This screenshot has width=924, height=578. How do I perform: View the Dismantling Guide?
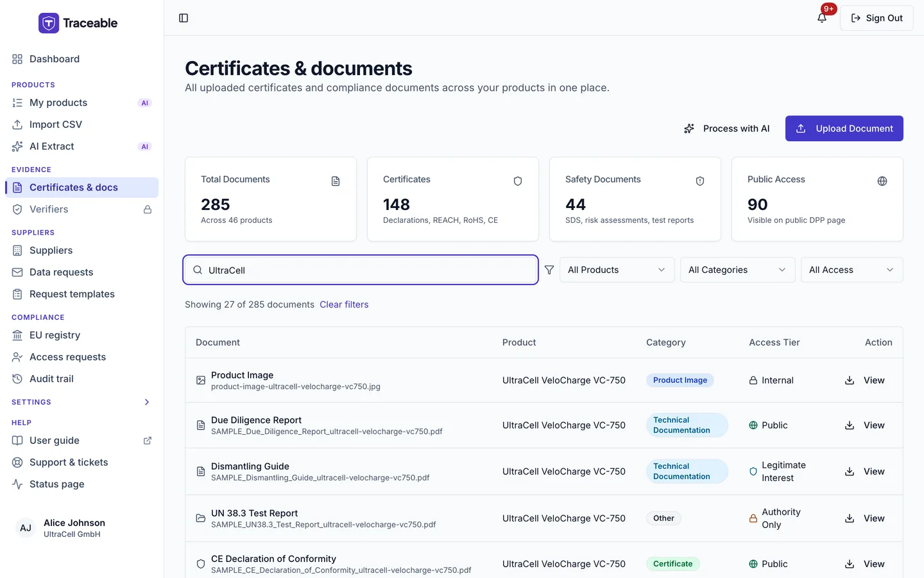point(874,471)
